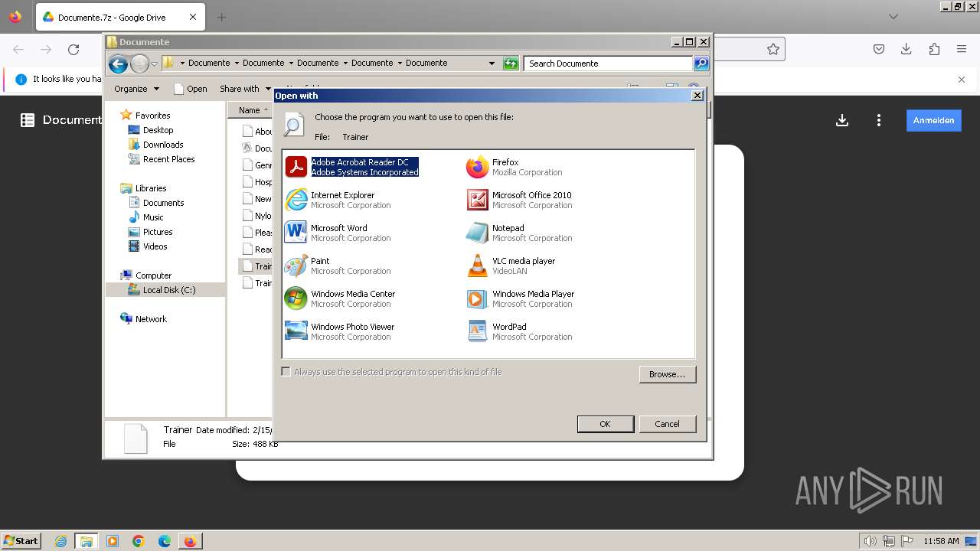Select Windows Media Center icon
The width and height of the screenshot is (980, 551).
click(296, 298)
